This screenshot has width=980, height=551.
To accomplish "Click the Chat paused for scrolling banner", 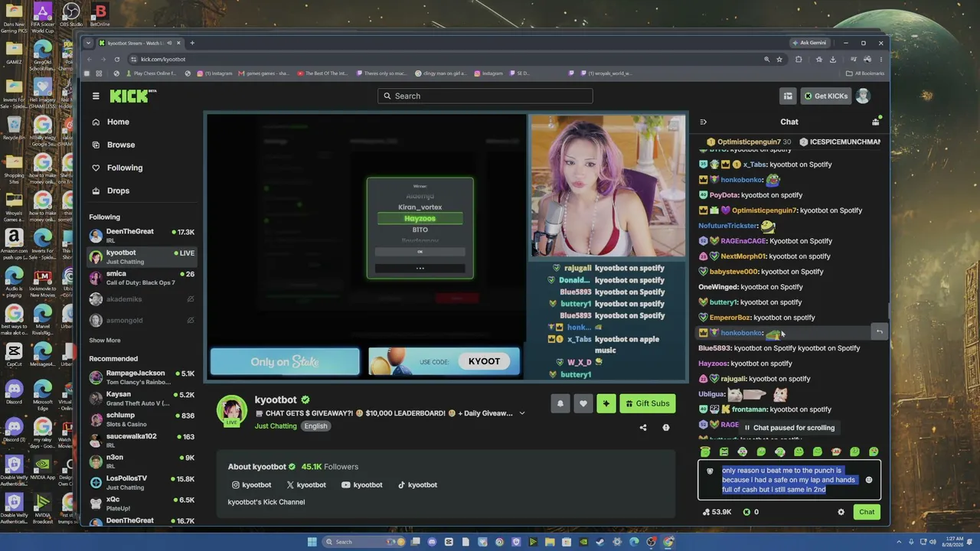I will [x=789, y=428].
